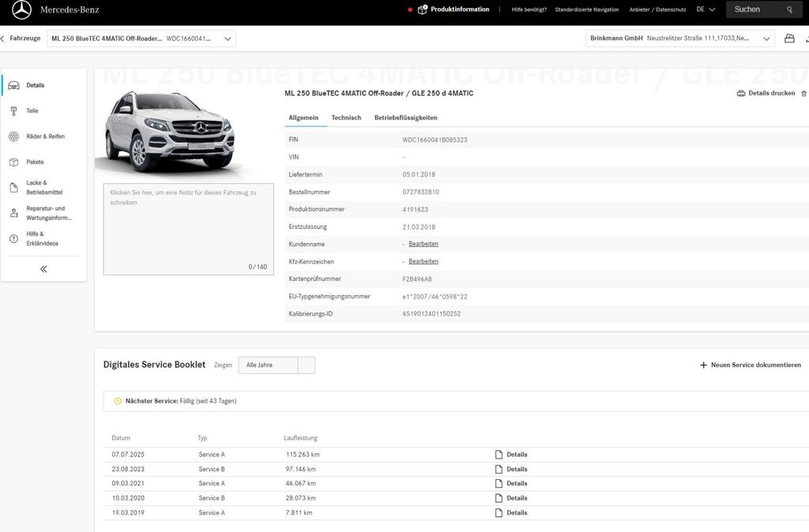This screenshot has width=809, height=532.
Task: Click Bearbeiten next to Kfz-Kennzeichen
Action: coord(423,261)
